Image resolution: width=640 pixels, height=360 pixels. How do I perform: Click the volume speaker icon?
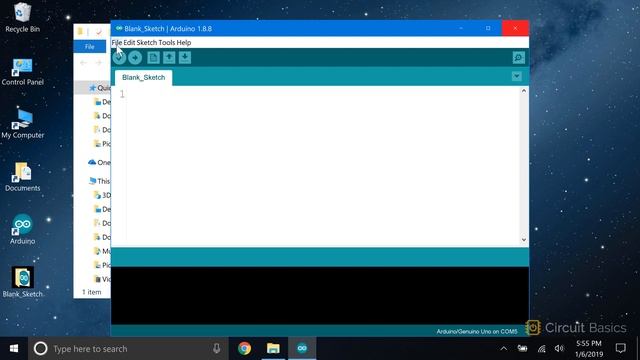(559, 349)
